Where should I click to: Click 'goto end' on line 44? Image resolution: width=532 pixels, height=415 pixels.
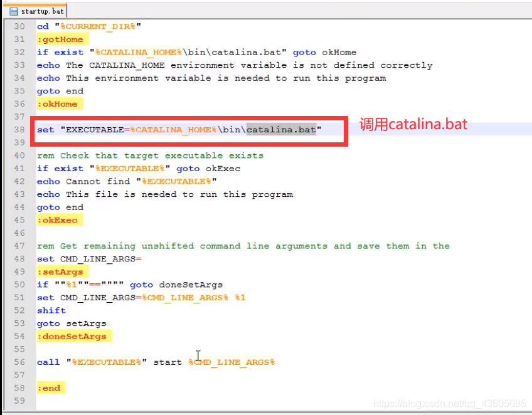[60, 207]
